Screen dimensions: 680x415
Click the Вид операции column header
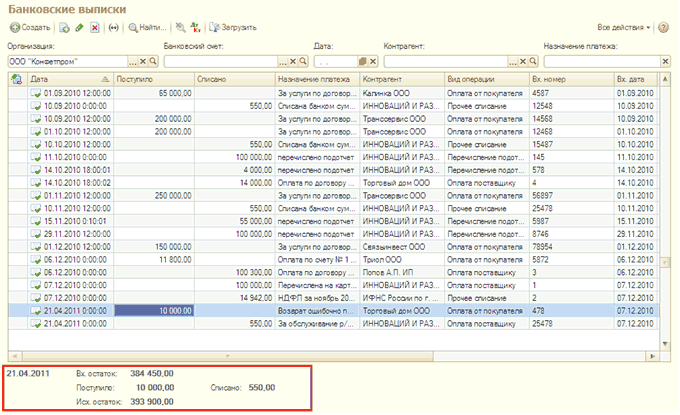(x=486, y=78)
